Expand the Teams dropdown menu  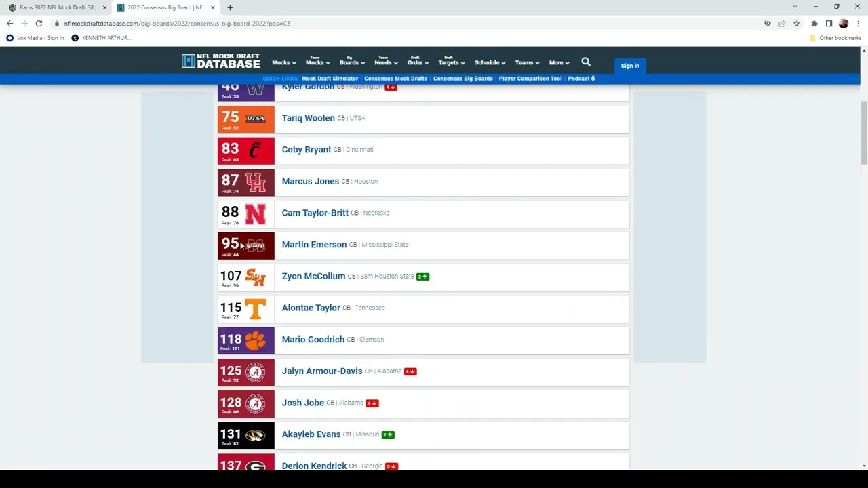tap(527, 62)
